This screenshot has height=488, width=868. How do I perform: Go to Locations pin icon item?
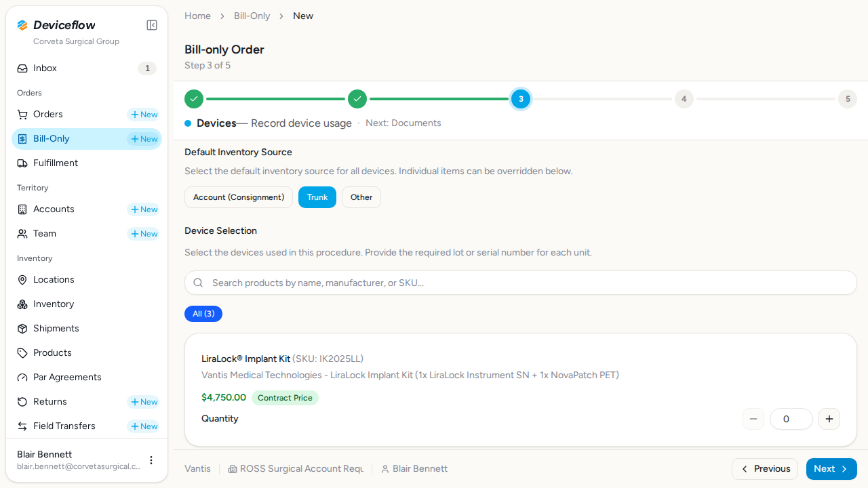pyautogui.click(x=87, y=280)
